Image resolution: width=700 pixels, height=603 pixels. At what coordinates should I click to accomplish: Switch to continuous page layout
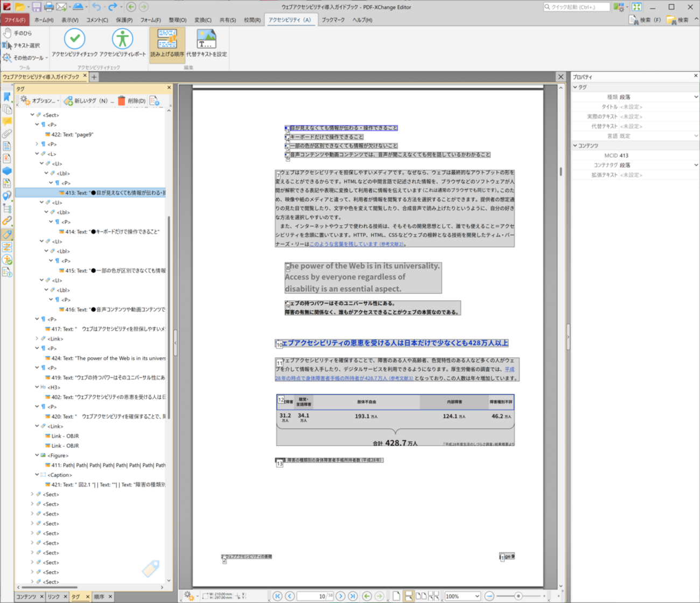click(x=409, y=596)
